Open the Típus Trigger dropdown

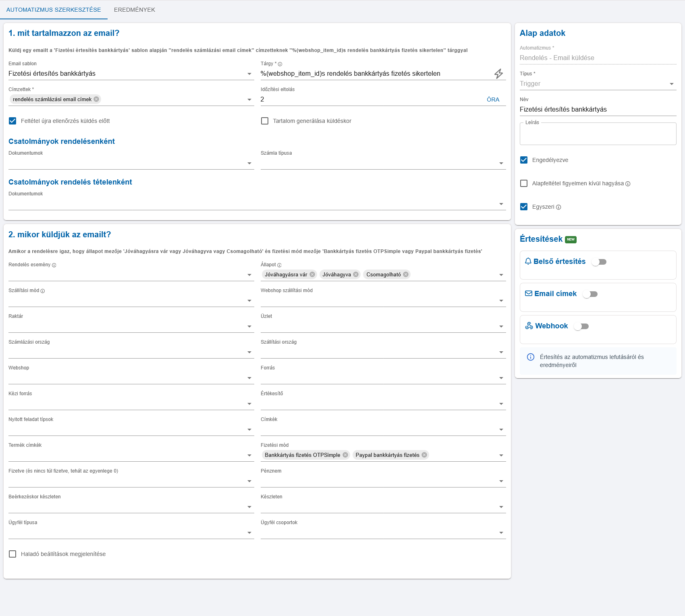[598, 84]
